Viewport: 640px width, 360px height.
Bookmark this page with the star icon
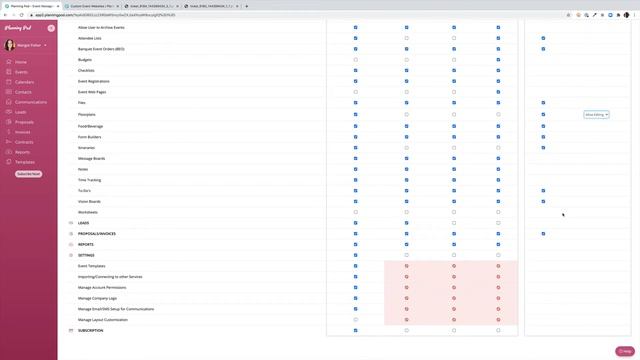point(568,15)
